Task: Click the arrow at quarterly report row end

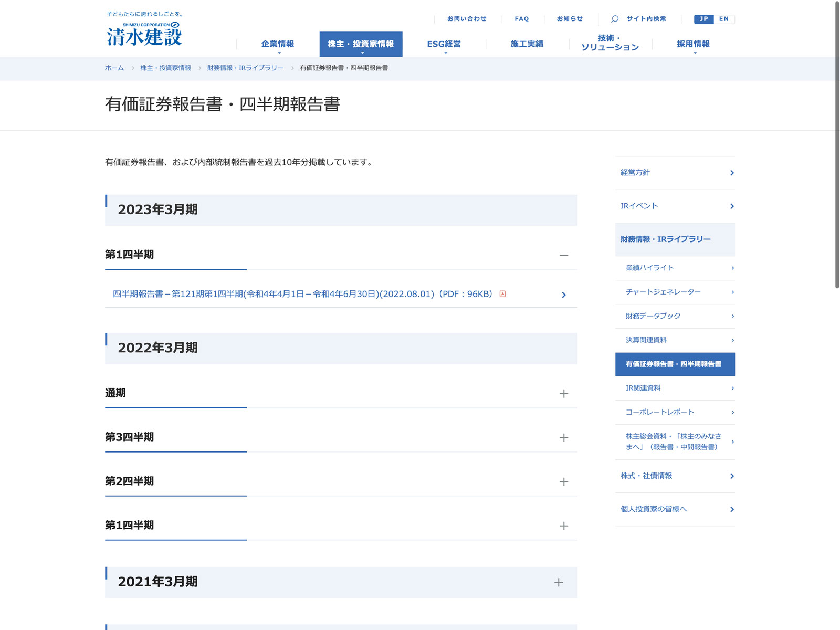Action: click(563, 295)
